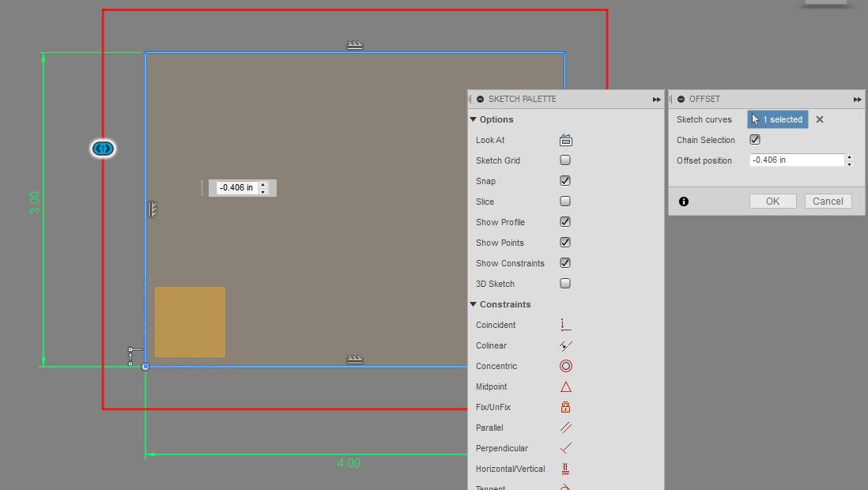Confirm the offset by pressing OK

[772, 201]
